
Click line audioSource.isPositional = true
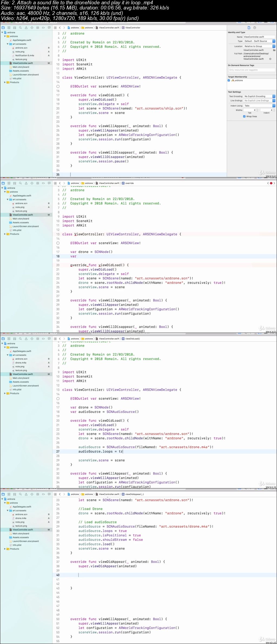click(110, 535)
